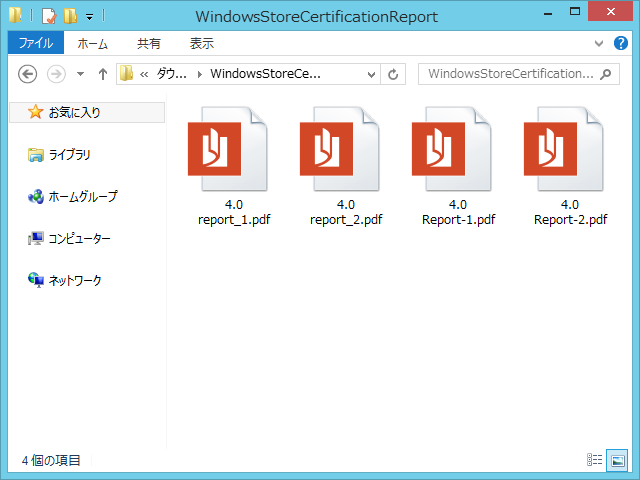This screenshot has width=640, height=480.
Task: Select the 4.0 report_2.pdf file icon
Action: click(x=340, y=149)
